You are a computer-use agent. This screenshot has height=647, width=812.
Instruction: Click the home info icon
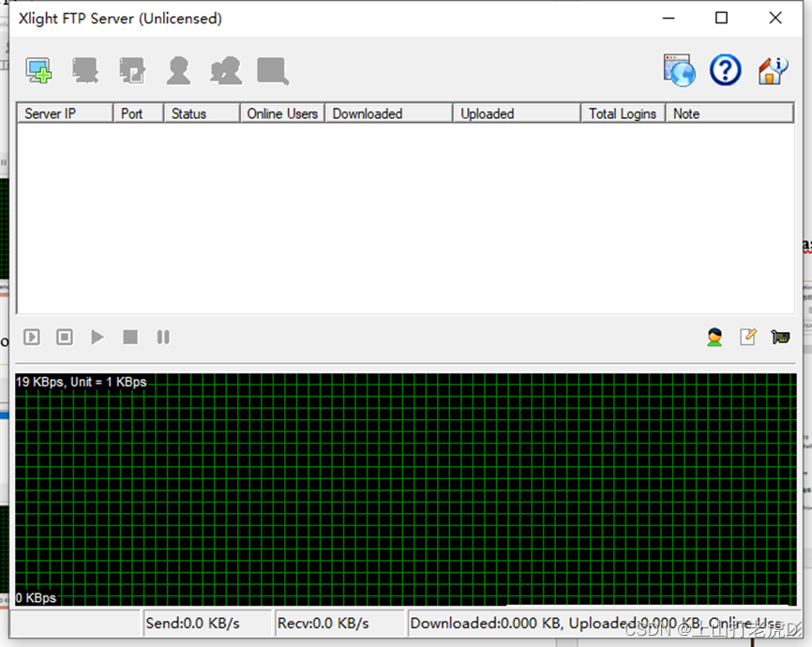click(x=772, y=70)
